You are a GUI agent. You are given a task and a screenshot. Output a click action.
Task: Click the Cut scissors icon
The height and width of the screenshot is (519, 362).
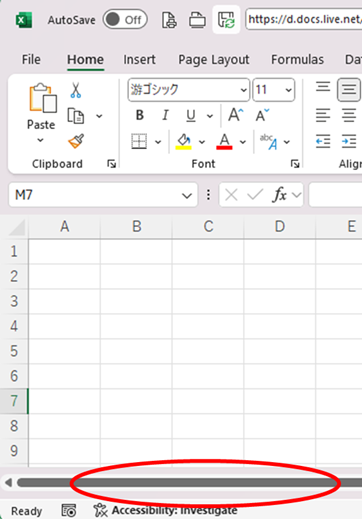76,90
